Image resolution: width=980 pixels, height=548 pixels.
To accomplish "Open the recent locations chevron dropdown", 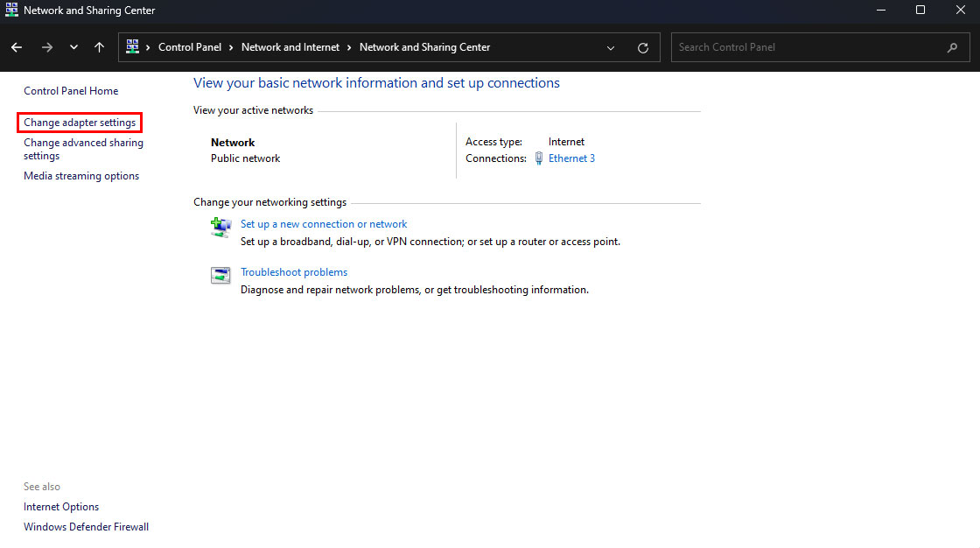I will click(x=73, y=47).
